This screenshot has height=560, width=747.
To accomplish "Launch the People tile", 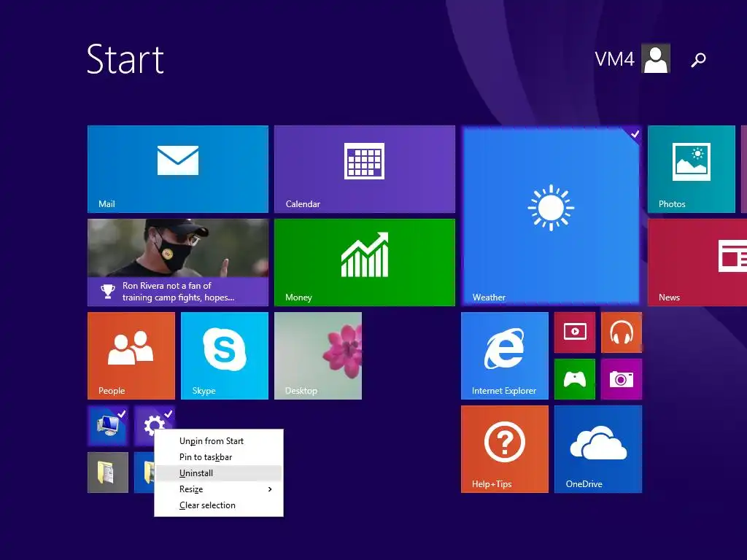I will pyautogui.click(x=131, y=356).
